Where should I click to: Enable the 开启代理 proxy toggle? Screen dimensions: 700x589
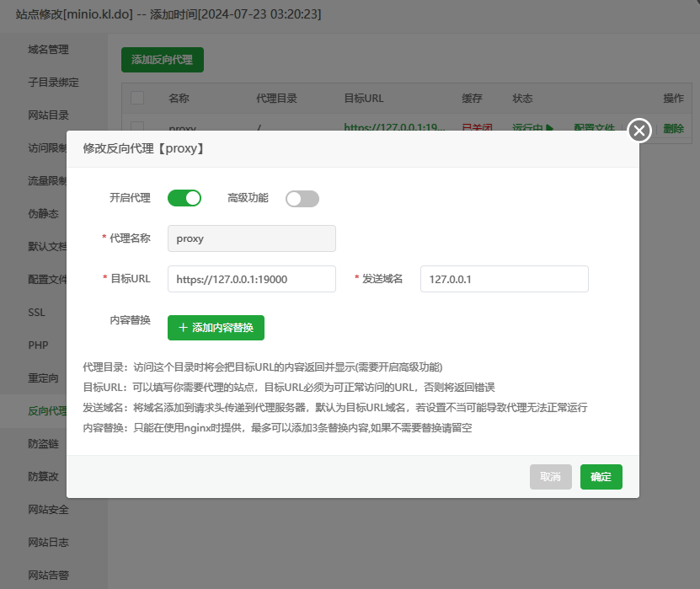click(184, 197)
